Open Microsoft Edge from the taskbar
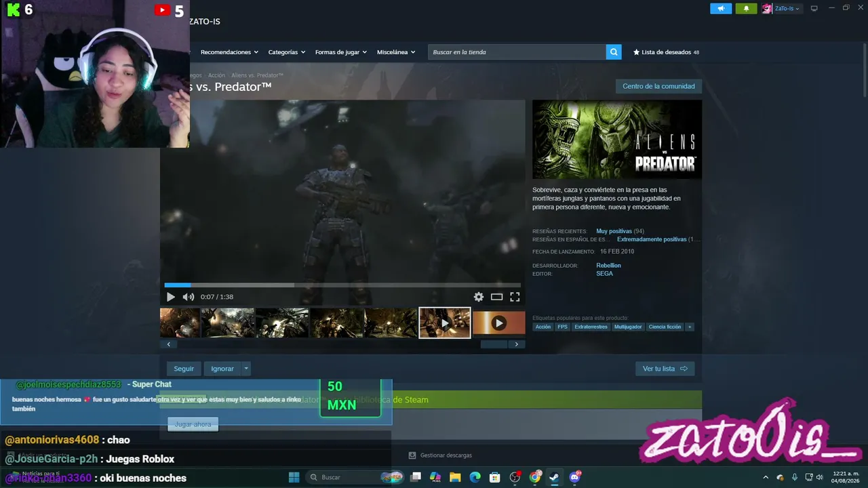The height and width of the screenshot is (488, 868). coord(475,477)
